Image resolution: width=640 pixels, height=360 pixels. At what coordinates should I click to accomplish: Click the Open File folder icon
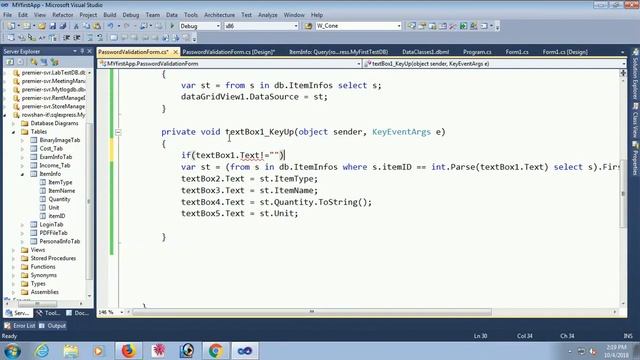tap(41, 26)
